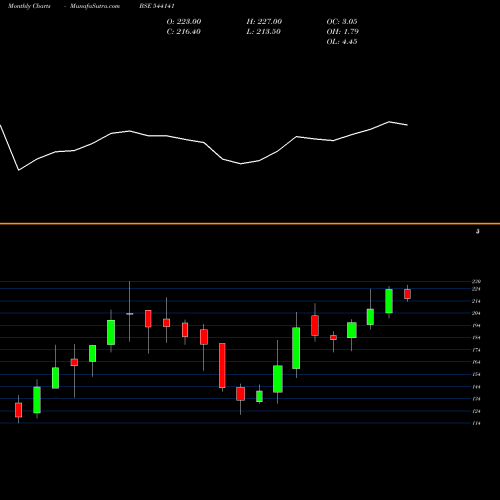Click the 224 price axis label
500x500 pixels.
pos(476,289)
